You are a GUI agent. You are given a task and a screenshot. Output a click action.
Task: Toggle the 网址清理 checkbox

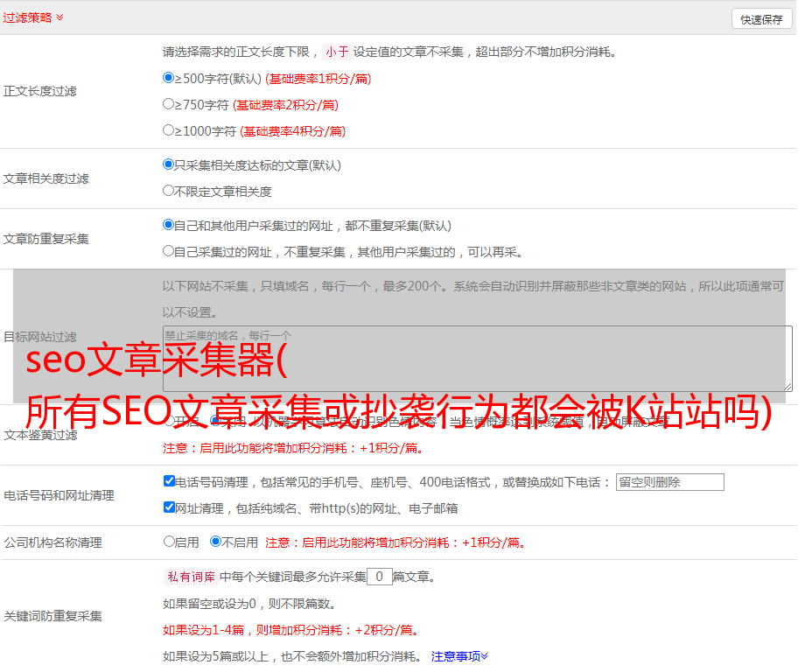point(169,507)
